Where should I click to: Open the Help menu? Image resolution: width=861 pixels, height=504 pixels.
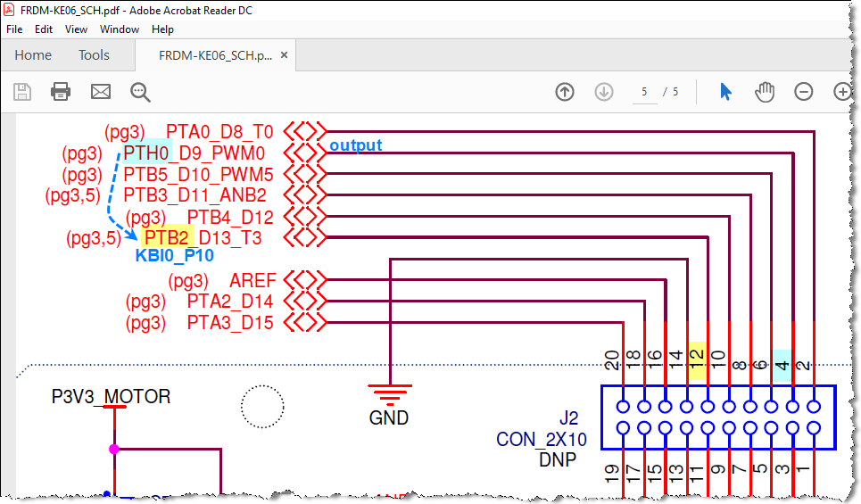click(162, 29)
